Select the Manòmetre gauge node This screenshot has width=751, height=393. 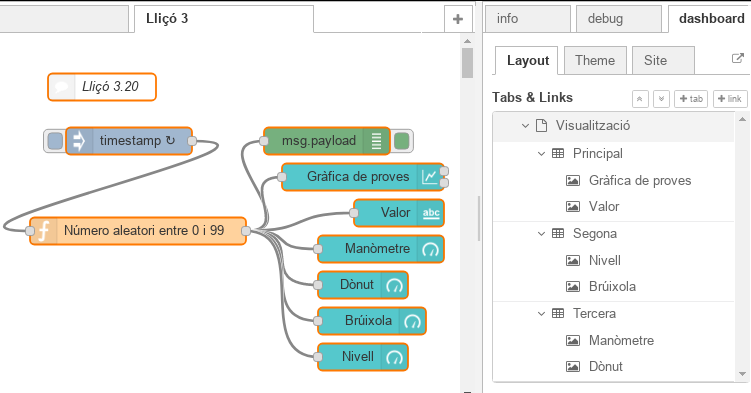point(381,249)
